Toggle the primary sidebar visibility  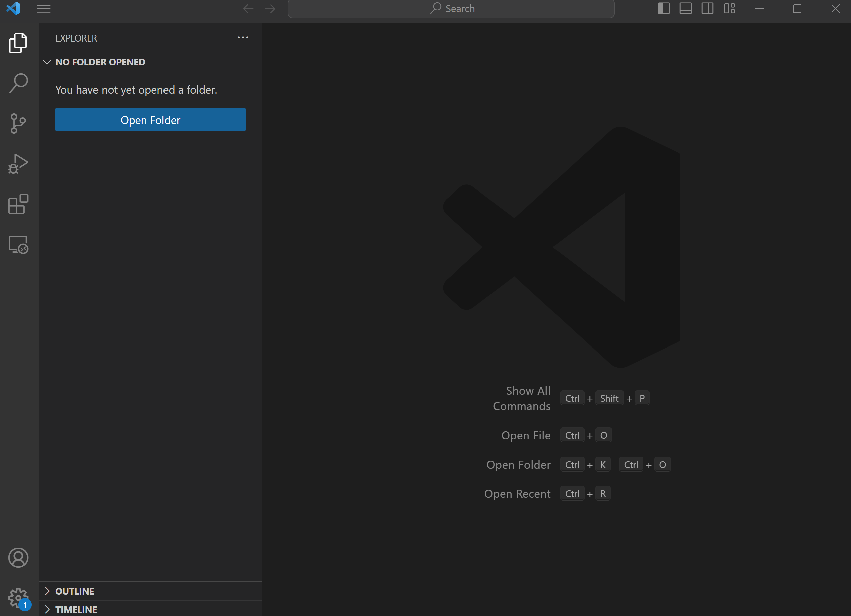click(x=663, y=8)
